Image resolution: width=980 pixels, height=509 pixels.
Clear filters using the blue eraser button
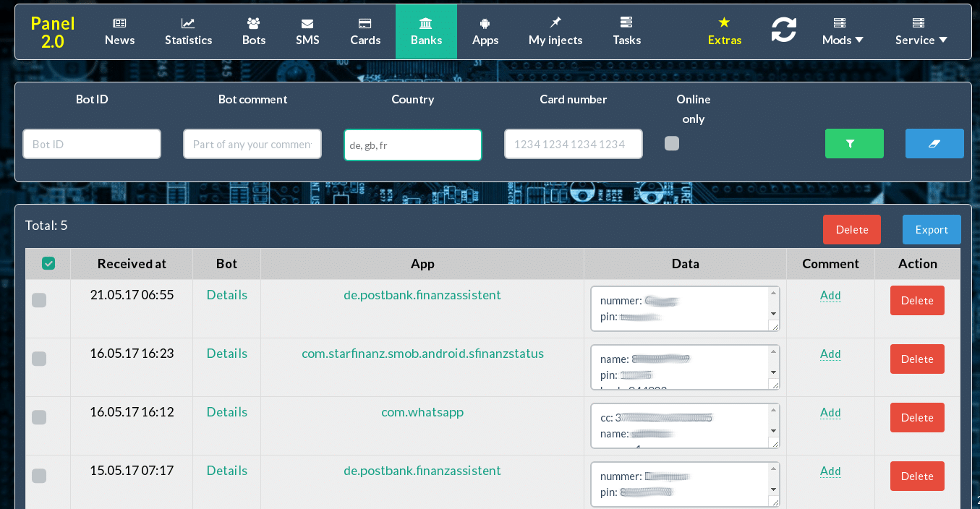(x=934, y=144)
